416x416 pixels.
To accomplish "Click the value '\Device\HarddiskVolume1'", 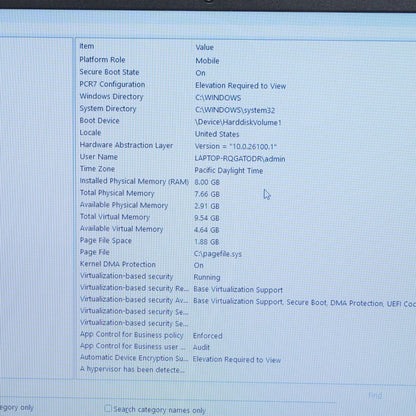I will [x=238, y=122].
